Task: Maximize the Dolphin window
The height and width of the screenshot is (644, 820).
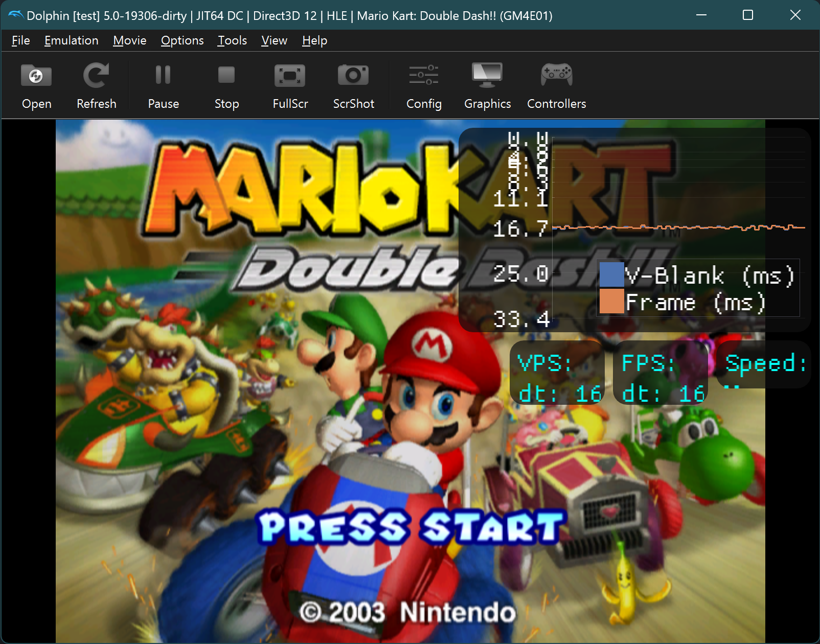Action: click(748, 15)
